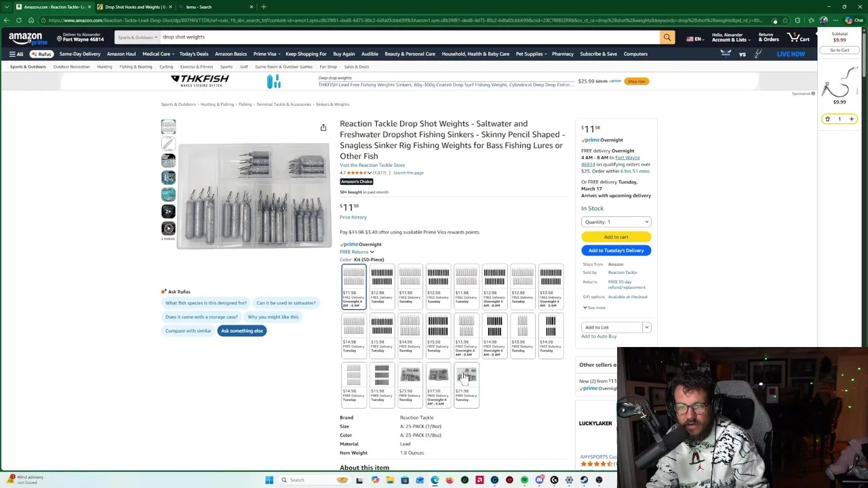Screen dimensions: 868x488
Task: Click the Fort Wayne 46814 delivery link
Action: (610, 161)
